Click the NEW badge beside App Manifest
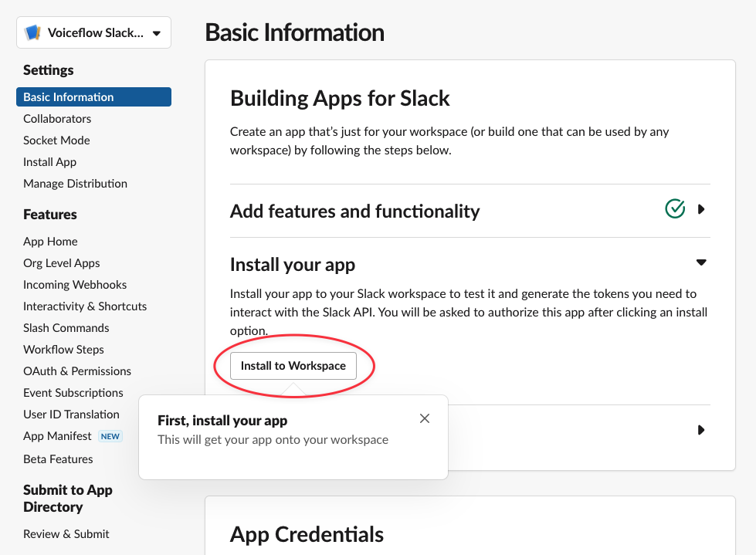Screen dimensions: 756x555 tap(110, 436)
